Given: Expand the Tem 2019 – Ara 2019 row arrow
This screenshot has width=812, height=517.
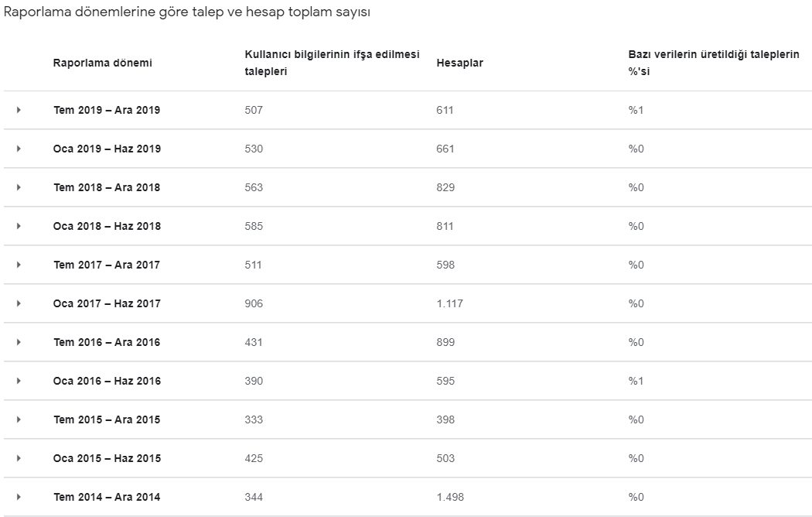Looking at the screenshot, I should click(x=19, y=110).
